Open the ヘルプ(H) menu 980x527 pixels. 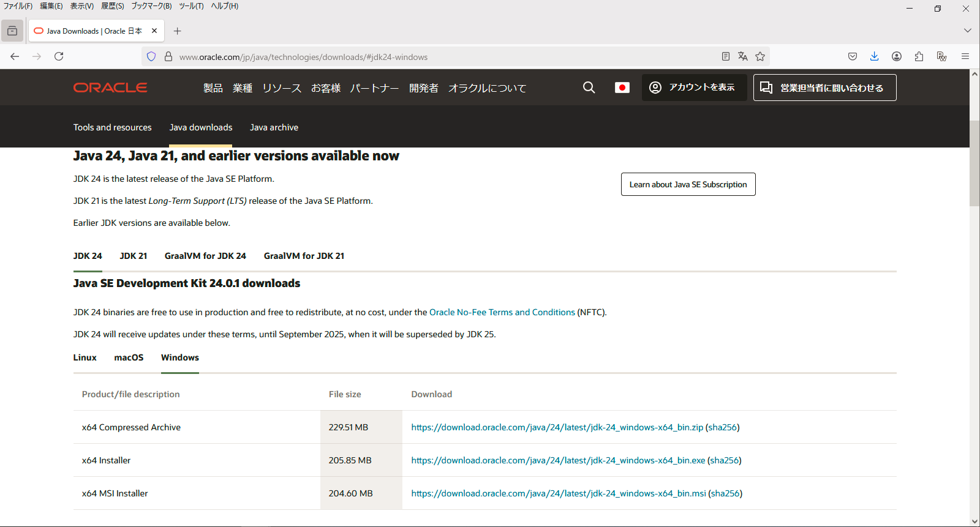[x=225, y=6]
